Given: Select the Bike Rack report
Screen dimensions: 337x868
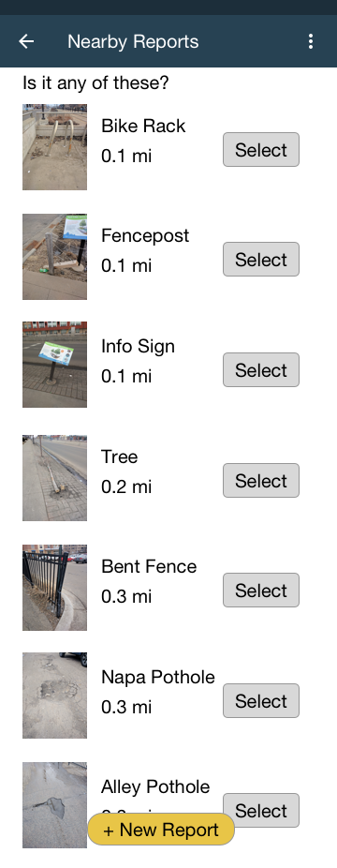Looking at the screenshot, I should click(261, 149).
